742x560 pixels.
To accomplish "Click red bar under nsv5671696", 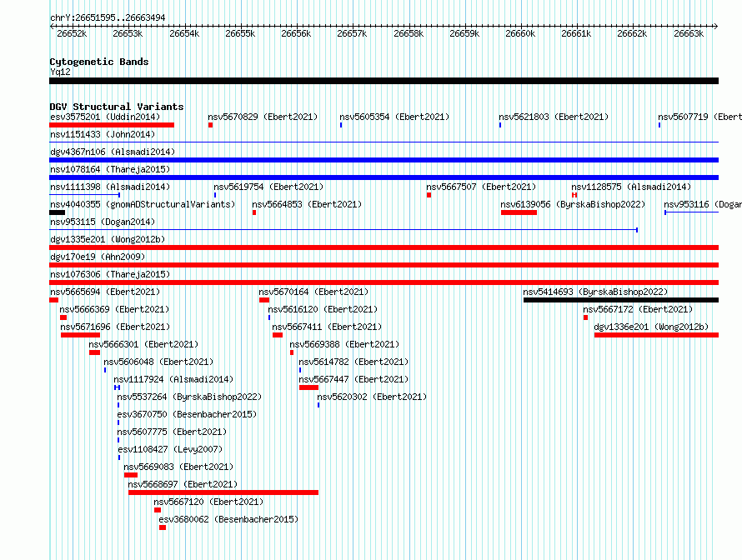I will pyautogui.click(x=80, y=335).
